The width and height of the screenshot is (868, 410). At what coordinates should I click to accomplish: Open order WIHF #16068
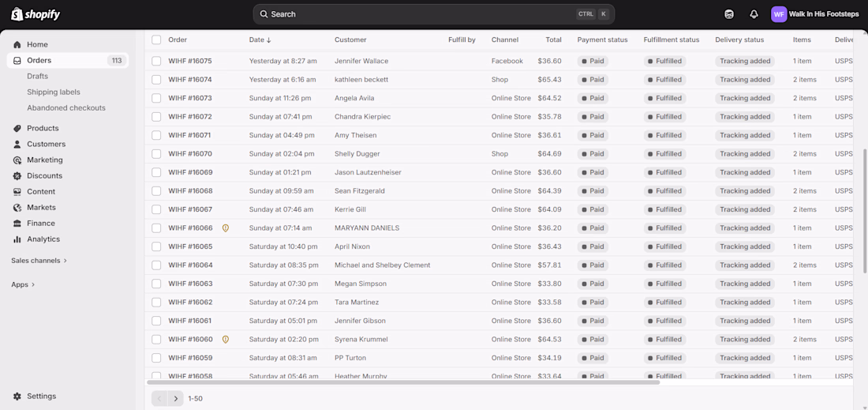[190, 191]
